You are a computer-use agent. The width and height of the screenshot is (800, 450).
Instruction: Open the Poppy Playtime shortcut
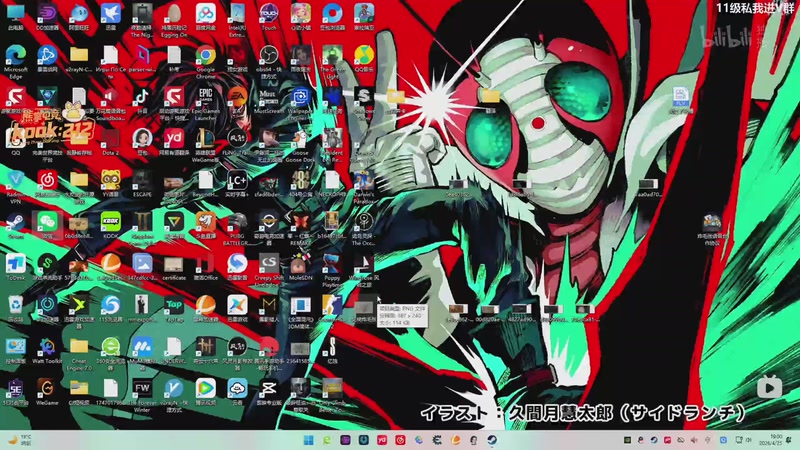coord(332,264)
